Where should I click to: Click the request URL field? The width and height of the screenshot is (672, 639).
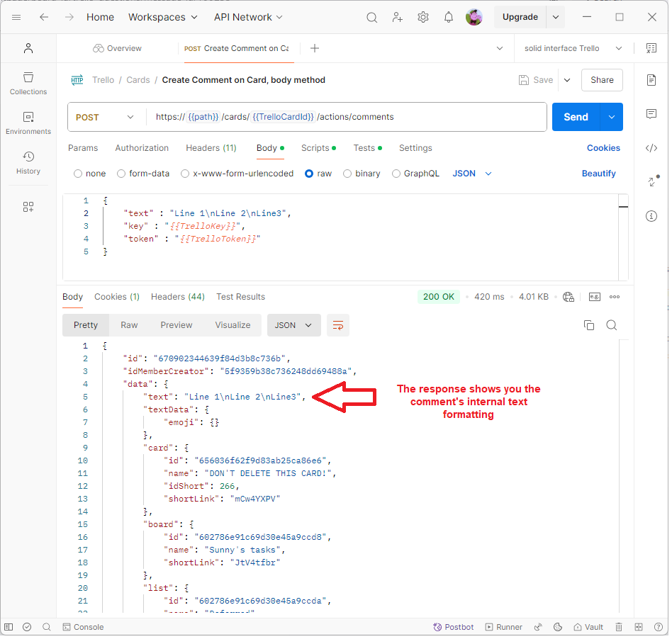(347, 118)
